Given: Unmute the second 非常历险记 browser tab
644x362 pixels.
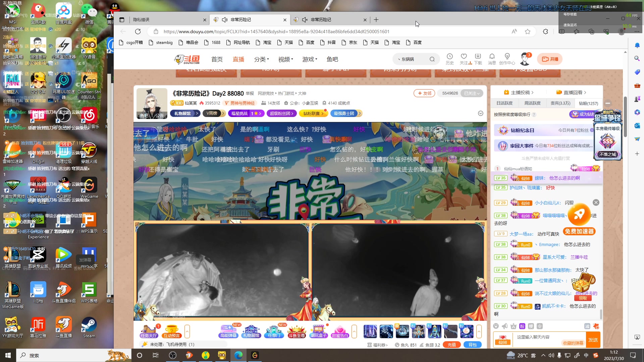Looking at the screenshot, I should coord(305,20).
